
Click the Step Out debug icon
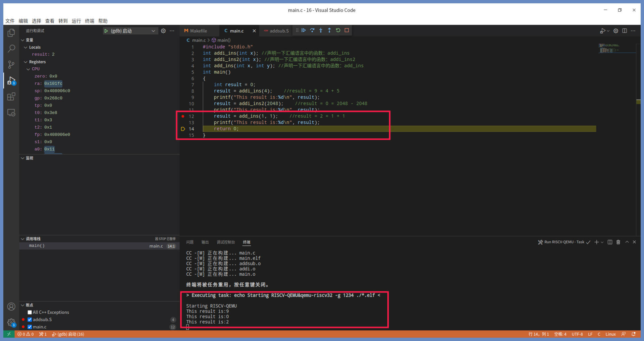329,30
